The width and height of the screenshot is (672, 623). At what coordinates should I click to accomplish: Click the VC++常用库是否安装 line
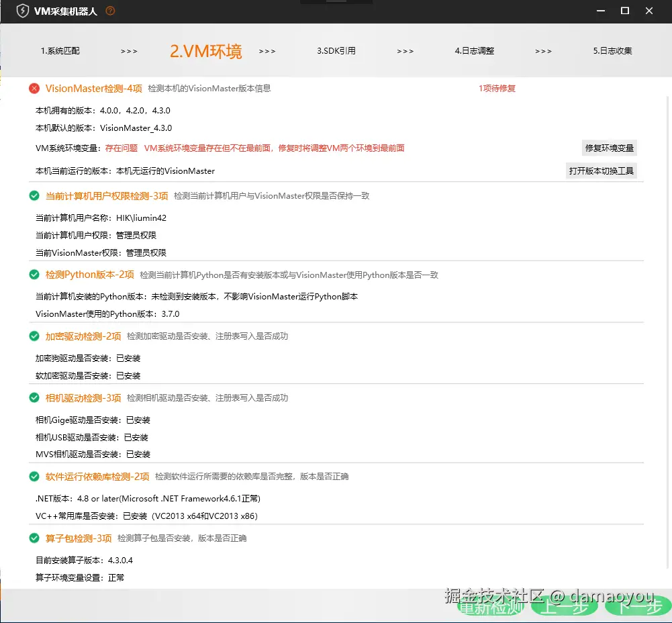point(146,516)
